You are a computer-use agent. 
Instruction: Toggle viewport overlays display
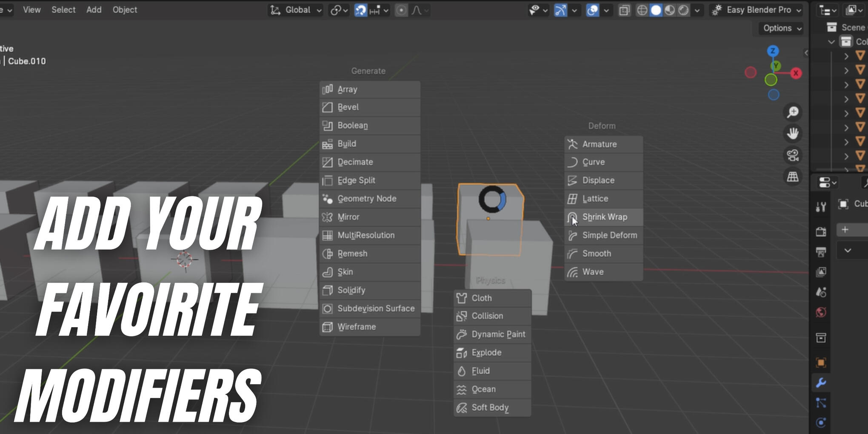(592, 10)
